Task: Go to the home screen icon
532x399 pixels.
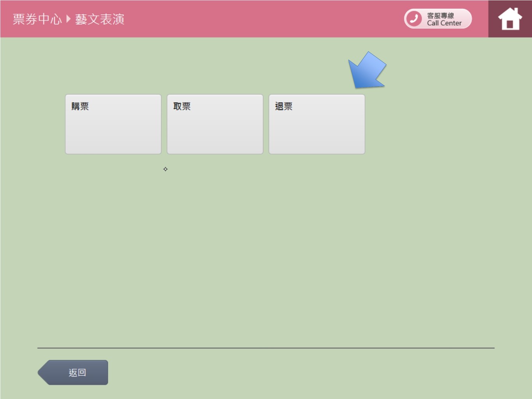Action: (510, 19)
